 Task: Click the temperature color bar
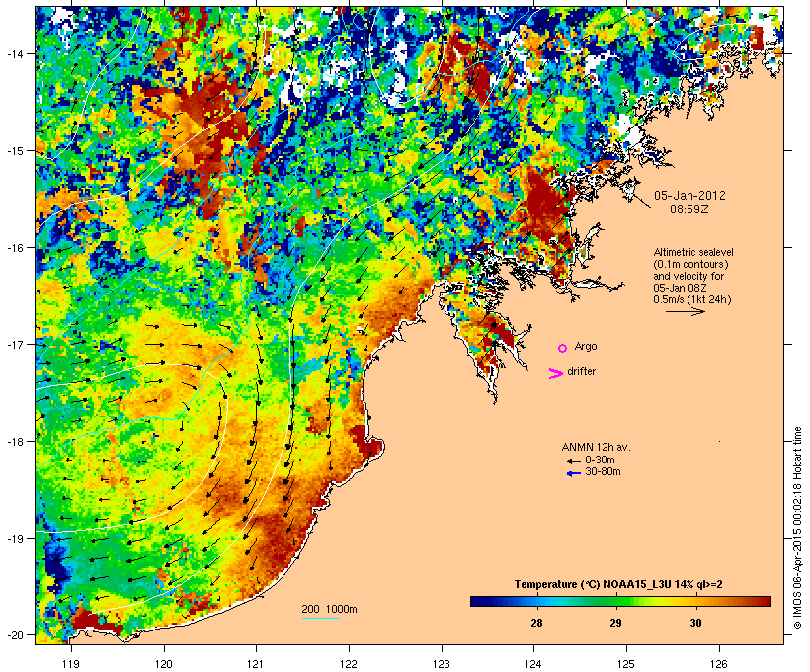[x=620, y=601]
